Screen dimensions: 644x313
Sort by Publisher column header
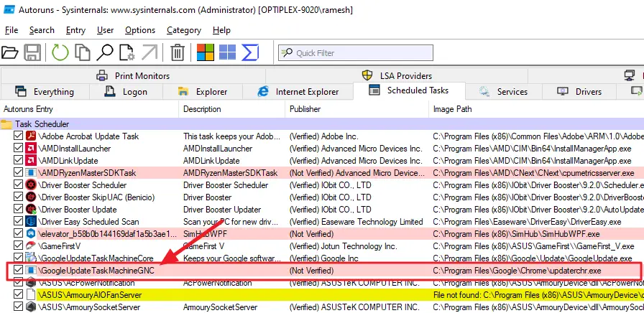pyautogui.click(x=357, y=109)
